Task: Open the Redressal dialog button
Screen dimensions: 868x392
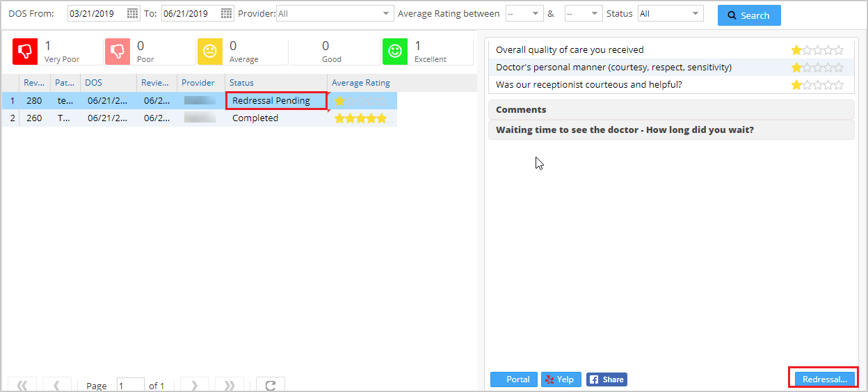Action: (x=824, y=379)
